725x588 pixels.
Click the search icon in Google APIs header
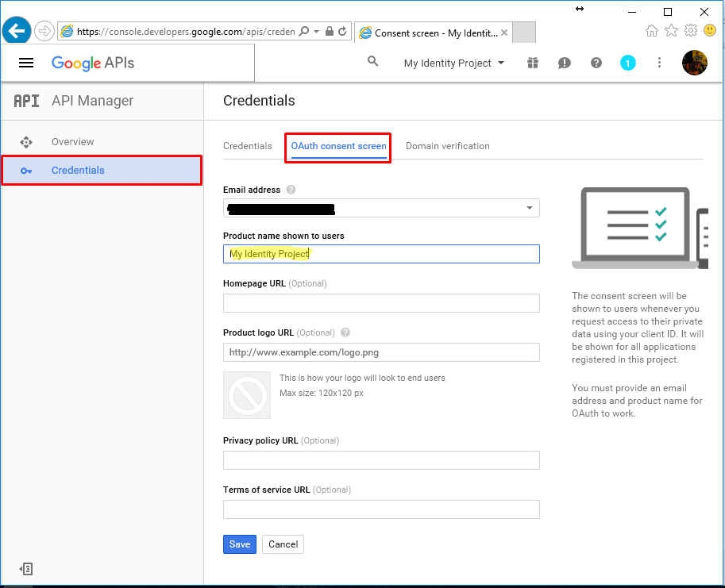pos(372,61)
